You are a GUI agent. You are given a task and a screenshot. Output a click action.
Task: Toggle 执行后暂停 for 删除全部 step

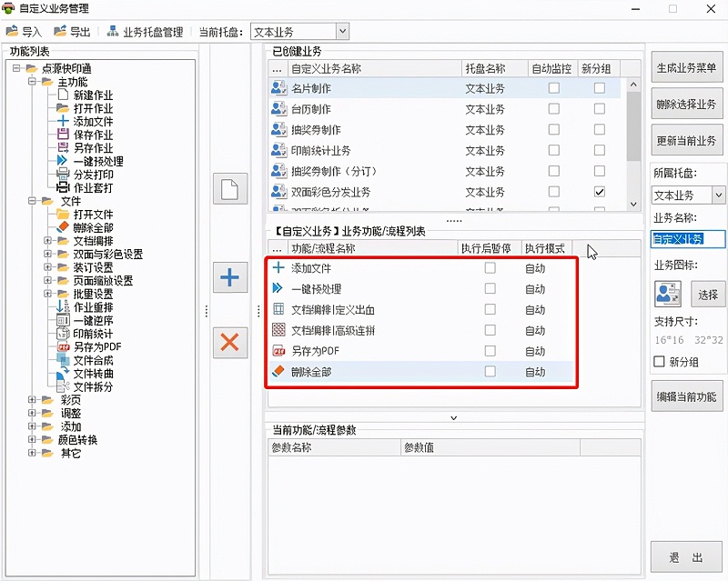(490, 371)
